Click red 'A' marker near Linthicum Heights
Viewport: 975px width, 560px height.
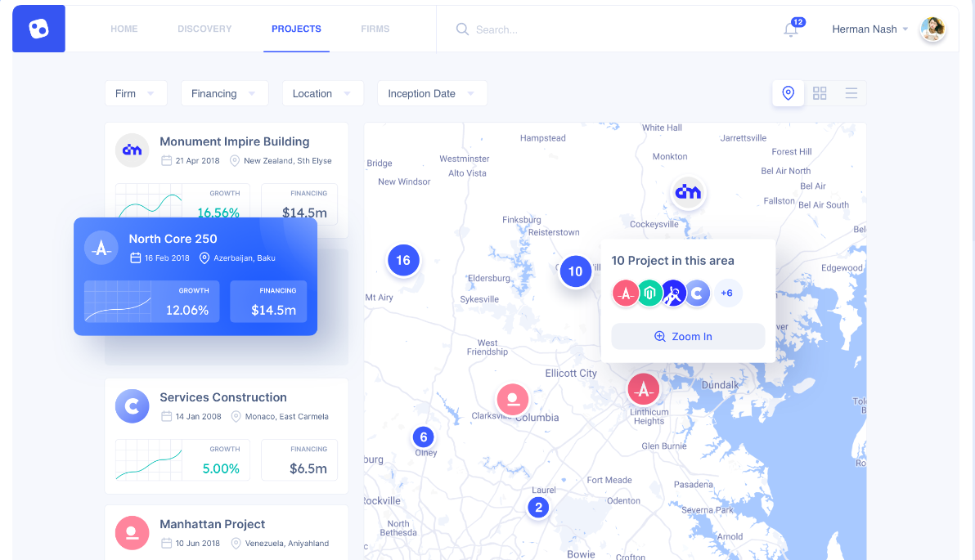point(643,389)
